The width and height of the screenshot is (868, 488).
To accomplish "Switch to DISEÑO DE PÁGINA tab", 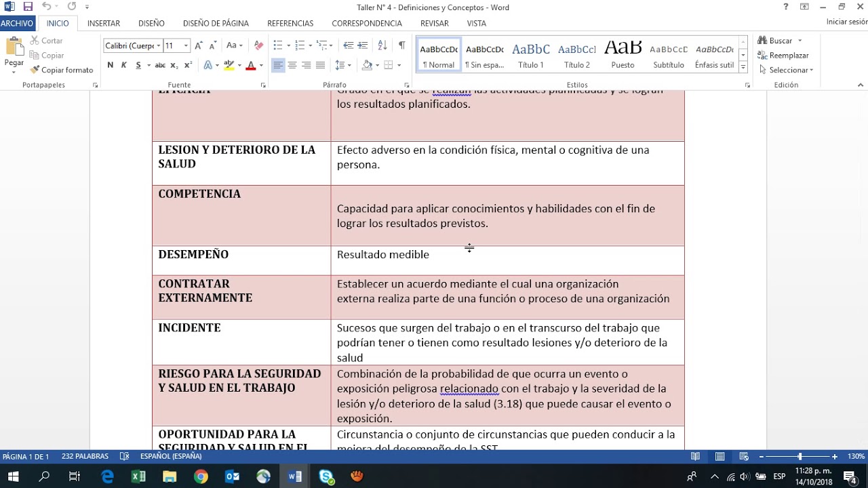I will (x=216, y=23).
